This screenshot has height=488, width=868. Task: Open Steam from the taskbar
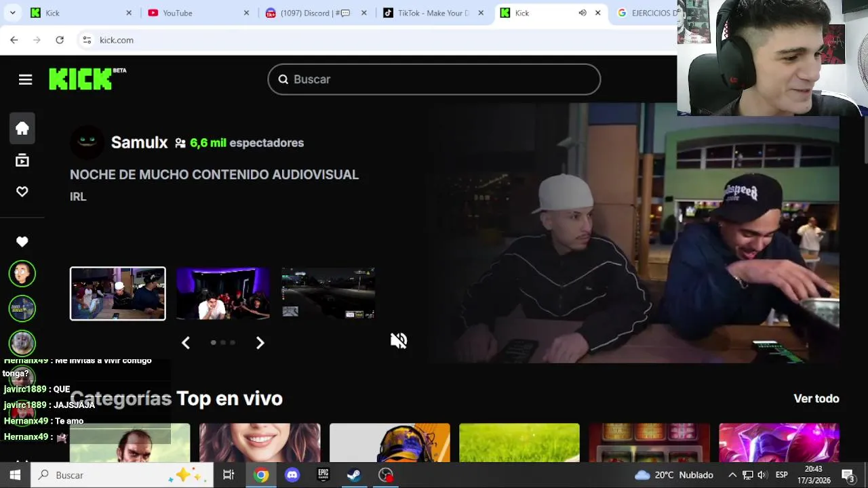coord(354,475)
